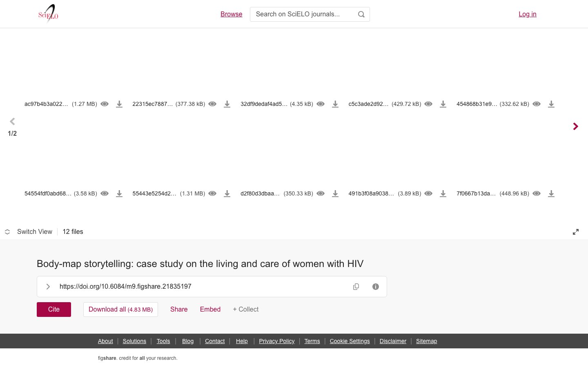Download file ac97b4b3a022…
Image resolution: width=588 pixels, height=368 pixels.
pyautogui.click(x=119, y=104)
